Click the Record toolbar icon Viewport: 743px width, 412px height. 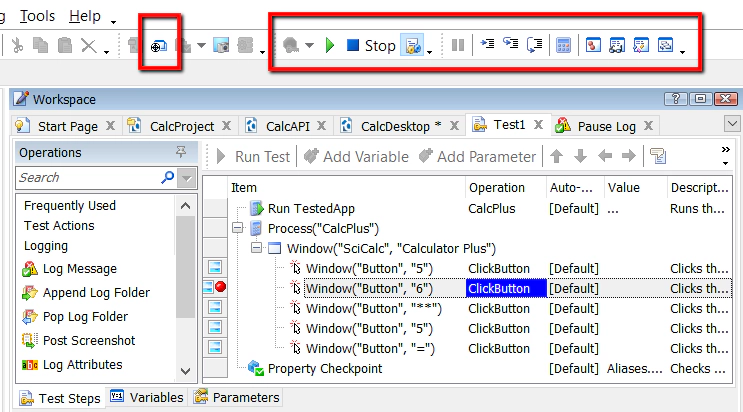(291, 46)
